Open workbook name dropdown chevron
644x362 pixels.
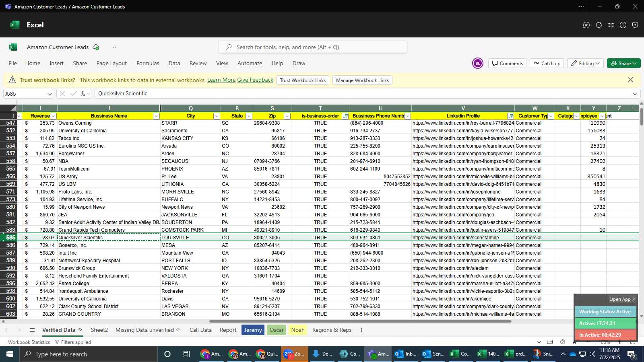(114, 47)
